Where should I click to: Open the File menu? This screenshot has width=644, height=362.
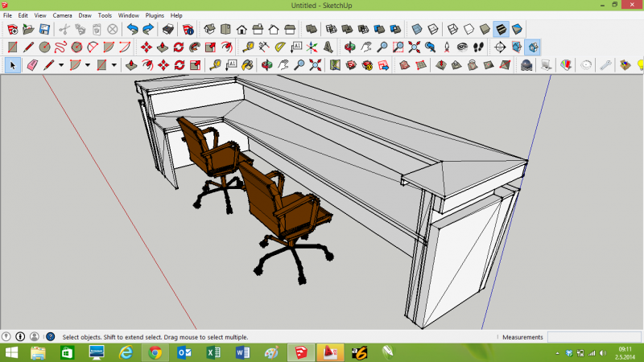pos(7,15)
